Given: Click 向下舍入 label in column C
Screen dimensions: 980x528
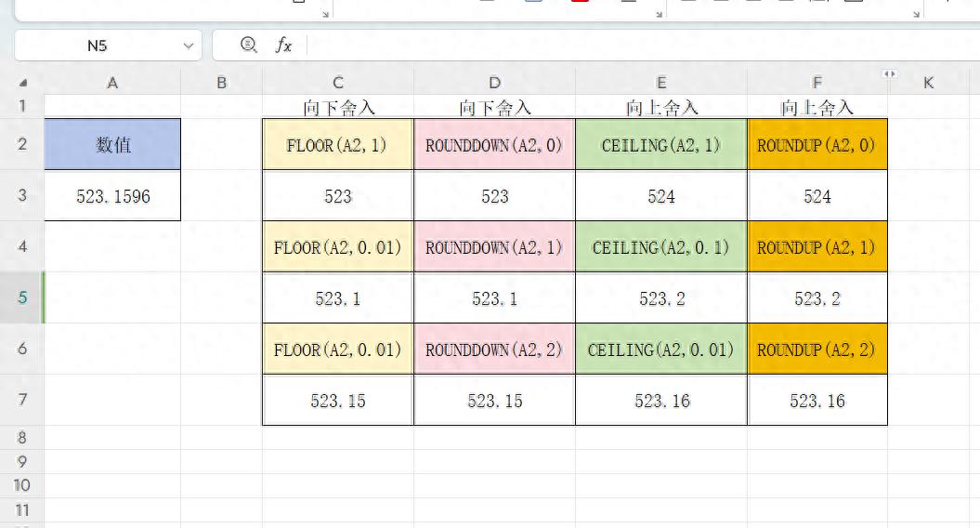Looking at the screenshot, I should pos(338,108).
